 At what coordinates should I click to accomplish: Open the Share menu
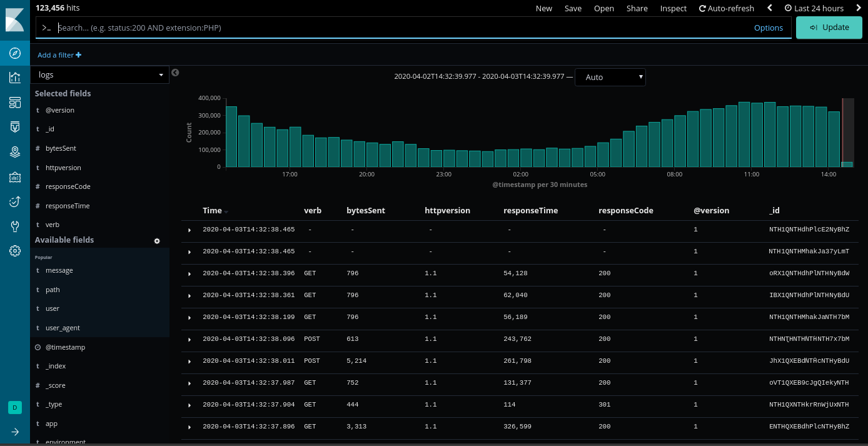pyautogui.click(x=637, y=8)
